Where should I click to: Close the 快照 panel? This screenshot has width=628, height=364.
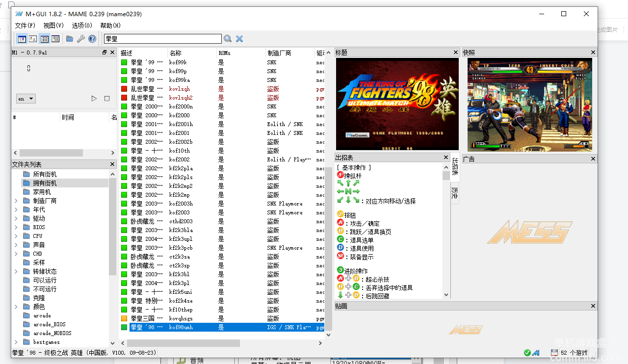tap(593, 52)
